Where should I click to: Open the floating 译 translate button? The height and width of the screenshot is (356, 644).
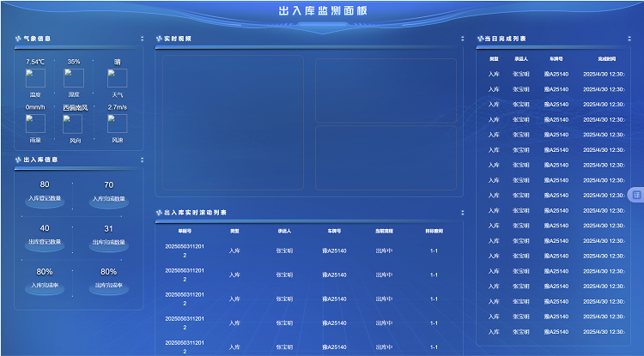tap(636, 195)
